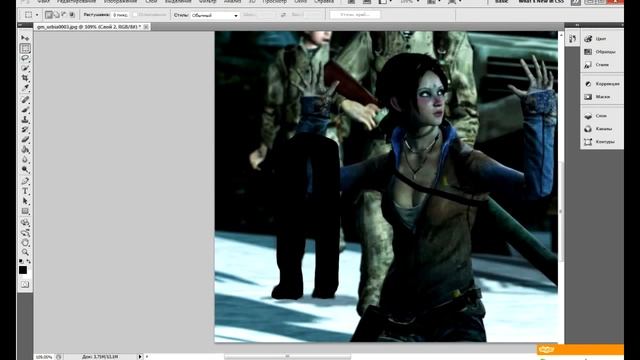Image resolution: width=640 pixels, height=360 pixels.
Task: Swap width and height button
Action: coord(283,15)
